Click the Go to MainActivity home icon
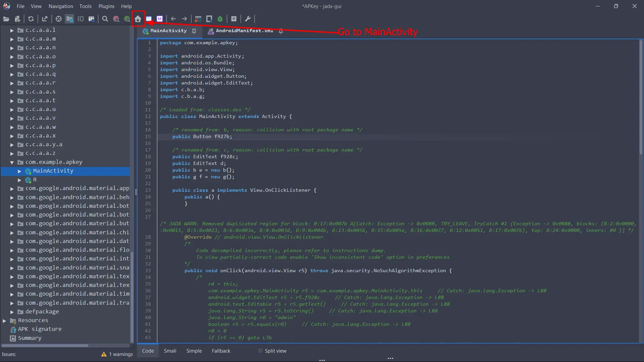 pos(138,19)
